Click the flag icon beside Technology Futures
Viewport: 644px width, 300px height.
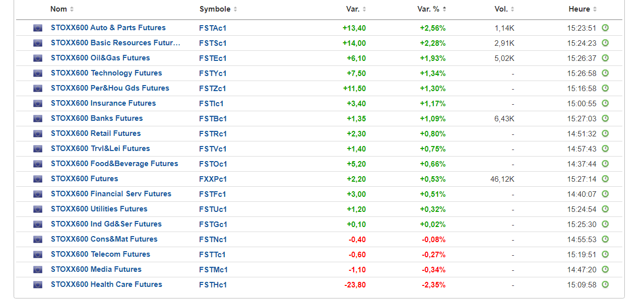tap(38, 73)
